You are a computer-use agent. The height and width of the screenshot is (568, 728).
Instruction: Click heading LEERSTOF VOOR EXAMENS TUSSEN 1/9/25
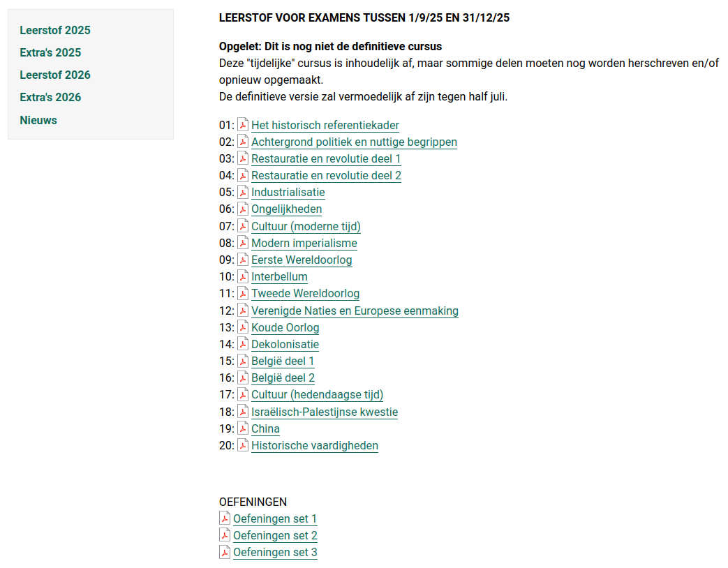(364, 17)
